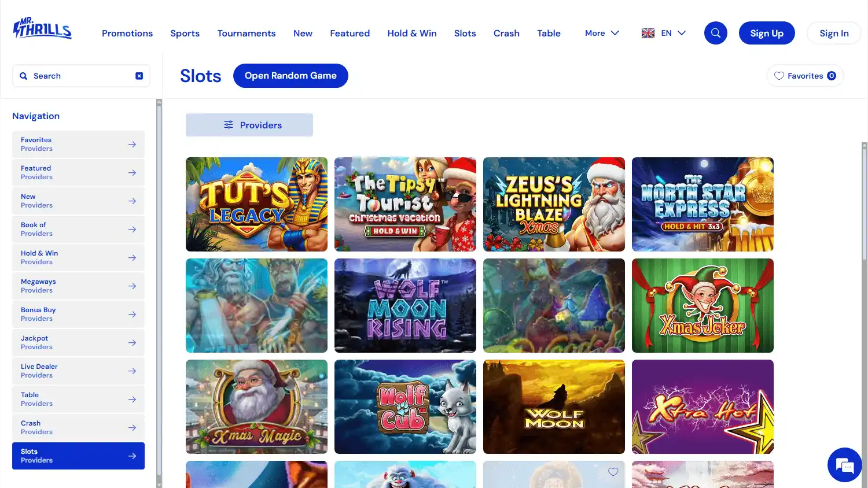Select Slots in the top navigation
868x488 pixels.
[x=465, y=33]
